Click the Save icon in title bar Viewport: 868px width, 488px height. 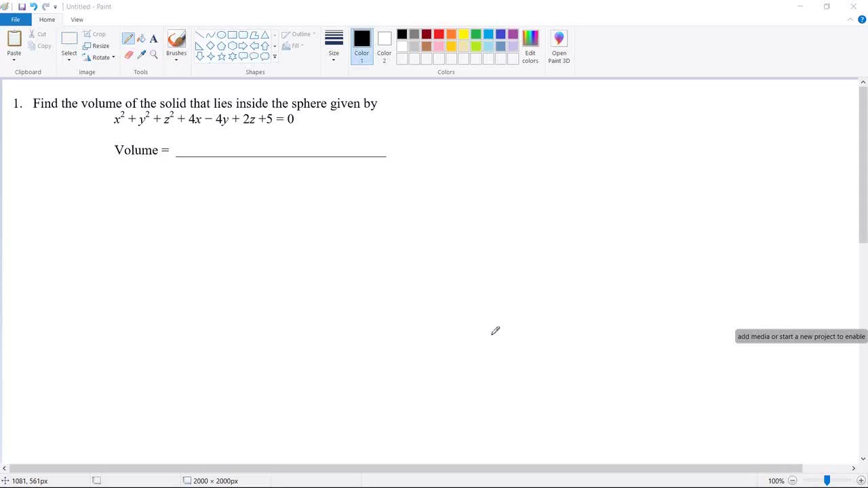point(22,7)
